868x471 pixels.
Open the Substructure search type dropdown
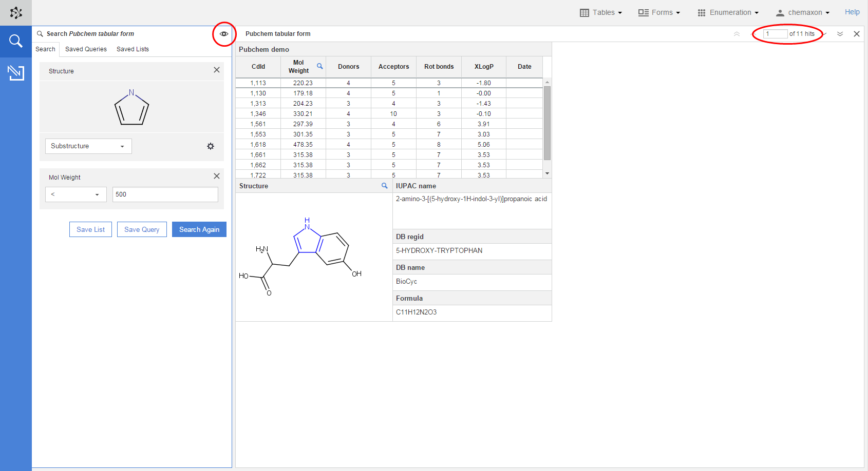[88, 146]
